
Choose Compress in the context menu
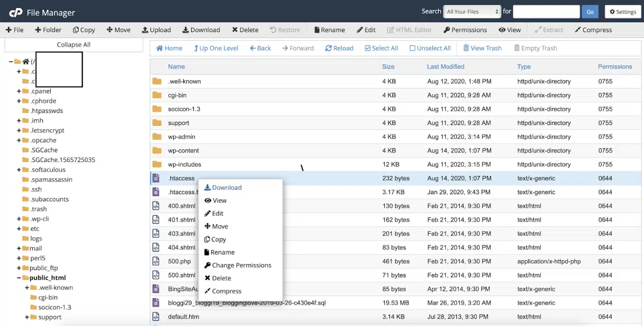tap(223, 291)
